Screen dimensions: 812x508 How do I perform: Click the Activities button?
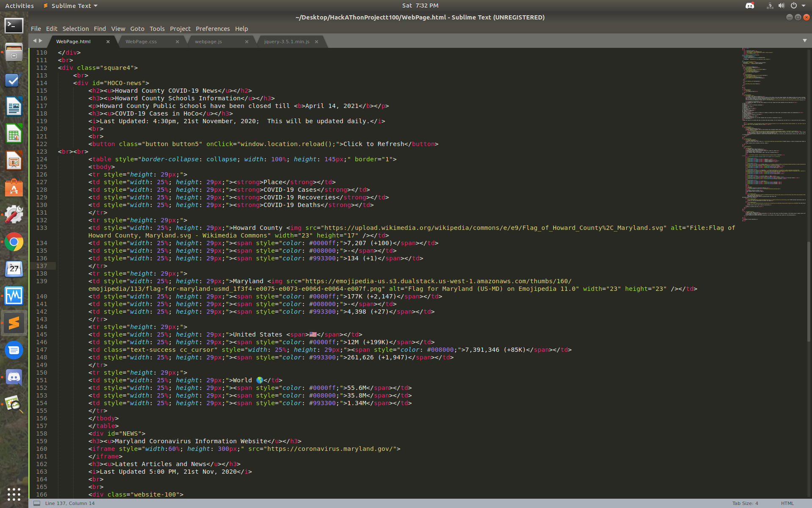click(x=19, y=6)
